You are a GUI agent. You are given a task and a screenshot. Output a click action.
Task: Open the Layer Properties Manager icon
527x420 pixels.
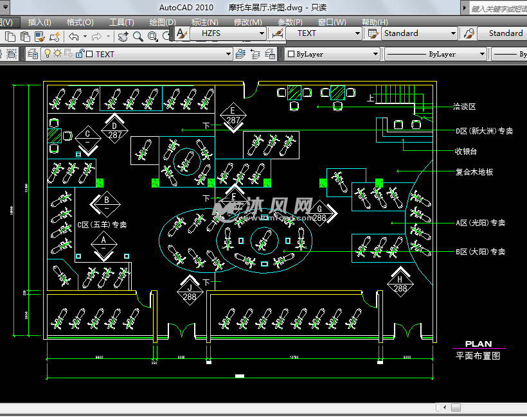coord(32,55)
